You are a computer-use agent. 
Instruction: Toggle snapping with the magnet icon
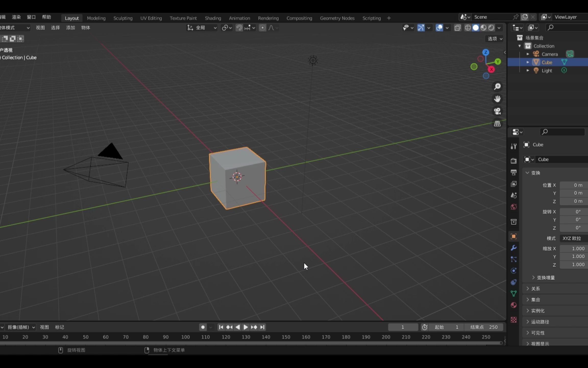coord(239,28)
